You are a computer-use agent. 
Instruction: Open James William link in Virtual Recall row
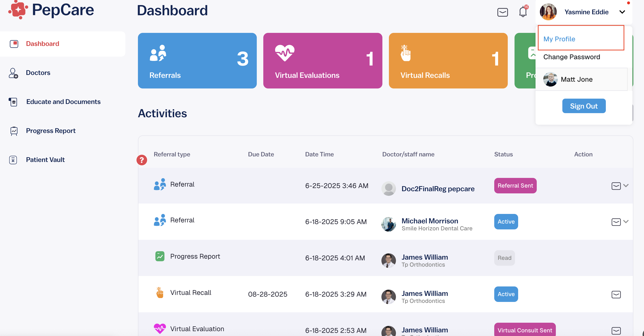click(424, 293)
